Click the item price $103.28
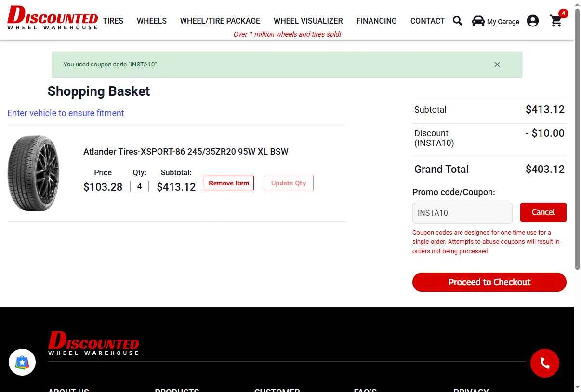 pos(103,187)
